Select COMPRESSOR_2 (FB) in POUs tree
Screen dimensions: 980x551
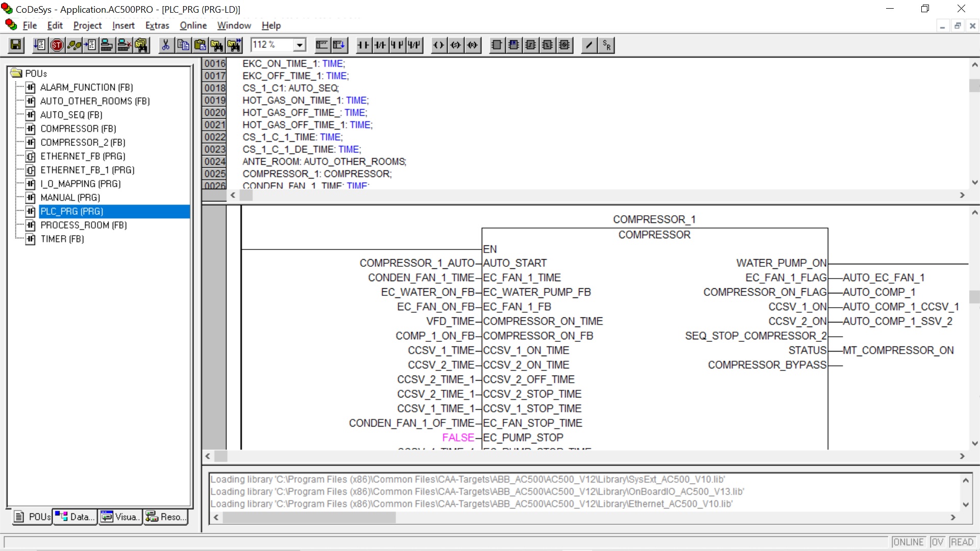(x=83, y=142)
